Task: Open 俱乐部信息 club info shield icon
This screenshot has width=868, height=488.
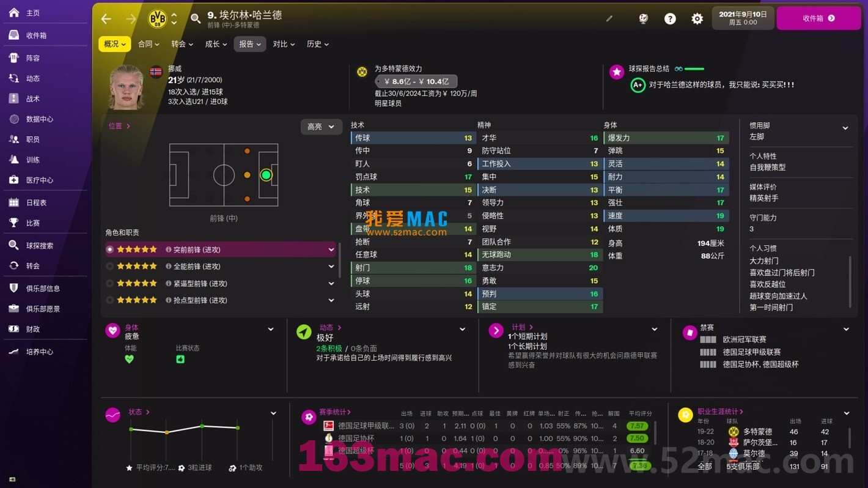Action: (13, 288)
